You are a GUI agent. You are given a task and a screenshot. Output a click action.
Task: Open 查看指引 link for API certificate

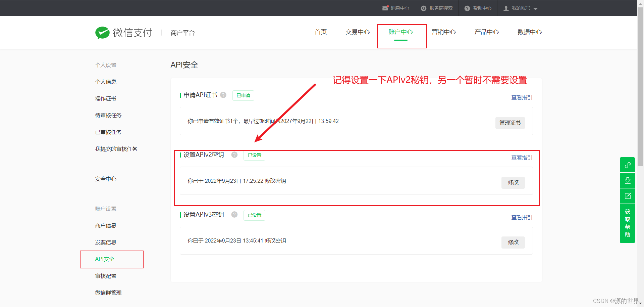pyautogui.click(x=522, y=97)
